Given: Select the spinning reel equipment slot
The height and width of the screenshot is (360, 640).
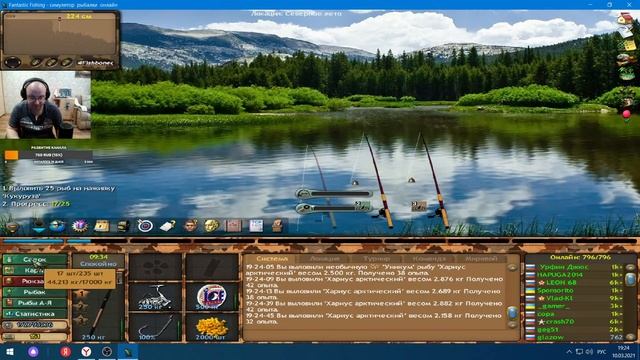Looking at the screenshot, I should pyautogui.click(x=156, y=296).
